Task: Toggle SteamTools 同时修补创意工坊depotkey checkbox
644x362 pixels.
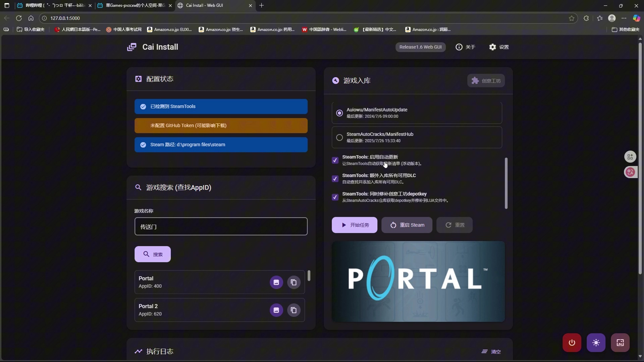Action: [335, 197]
